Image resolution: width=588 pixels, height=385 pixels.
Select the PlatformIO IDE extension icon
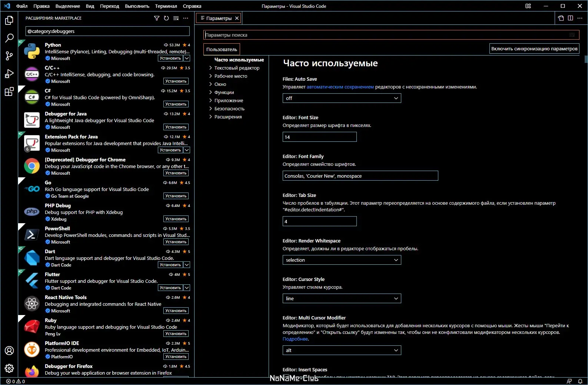pos(32,350)
